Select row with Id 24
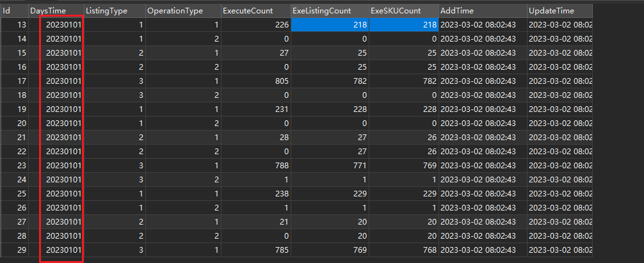This screenshot has width=644, height=263. coord(296,179)
